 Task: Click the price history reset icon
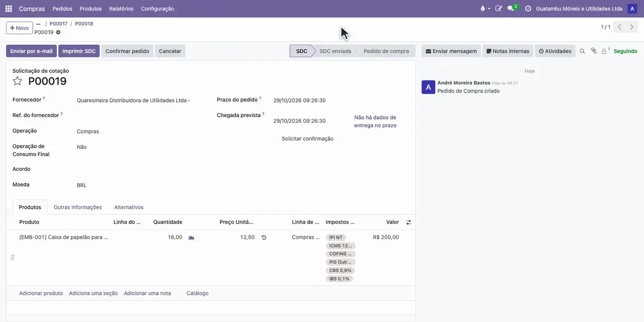(264, 237)
